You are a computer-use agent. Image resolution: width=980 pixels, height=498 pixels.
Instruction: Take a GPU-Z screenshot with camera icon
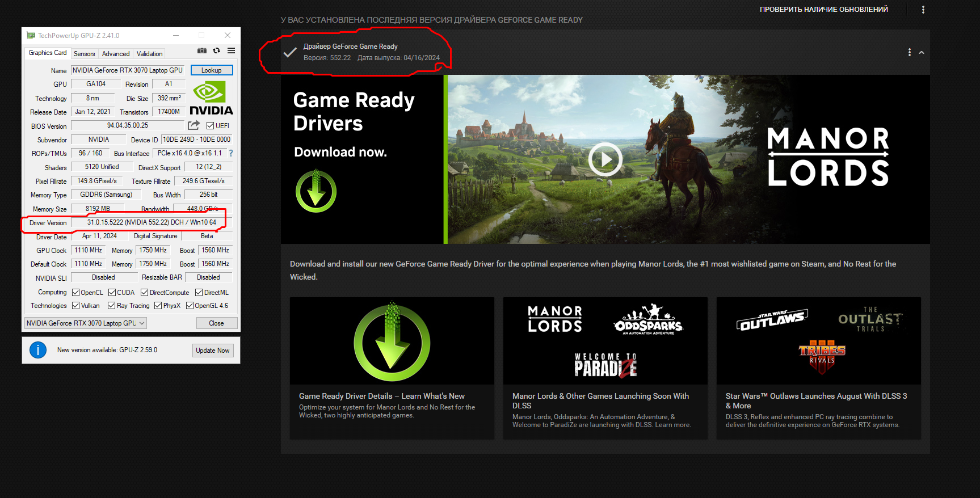pos(202,50)
